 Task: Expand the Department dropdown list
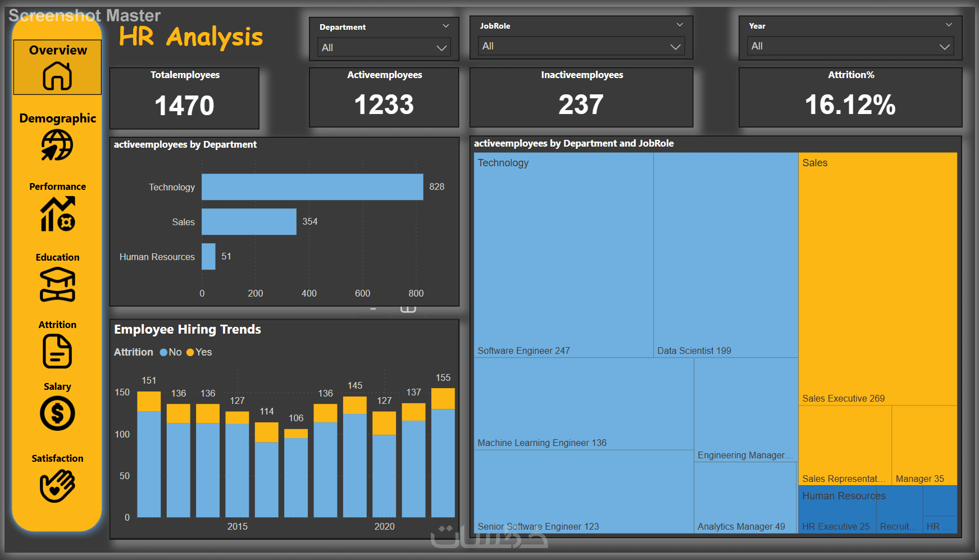pos(384,48)
